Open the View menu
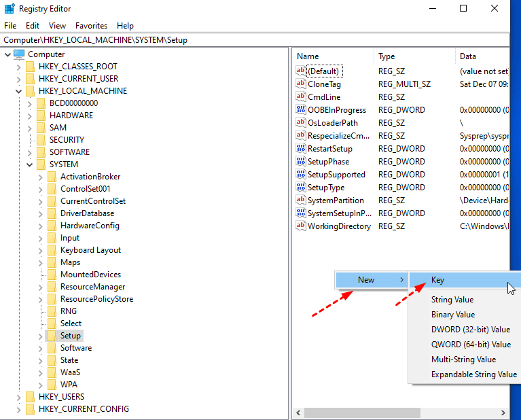 [x=57, y=26]
